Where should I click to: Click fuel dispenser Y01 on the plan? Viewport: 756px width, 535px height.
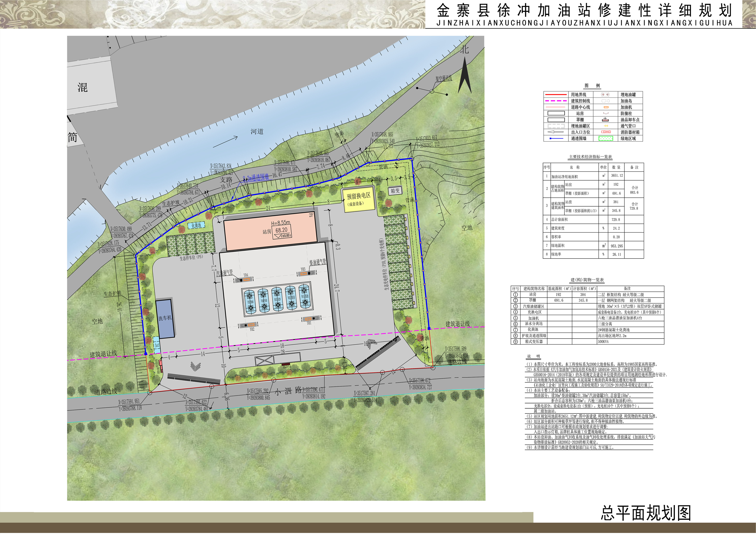(311, 319)
